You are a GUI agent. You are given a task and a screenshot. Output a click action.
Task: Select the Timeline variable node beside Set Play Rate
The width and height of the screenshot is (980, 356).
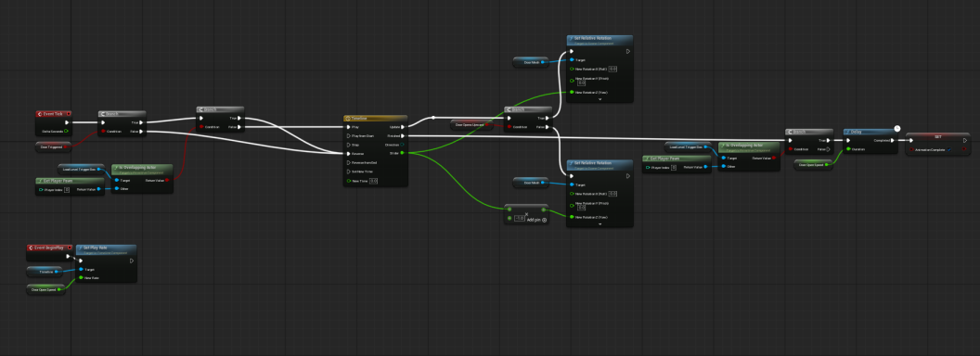[x=45, y=272]
